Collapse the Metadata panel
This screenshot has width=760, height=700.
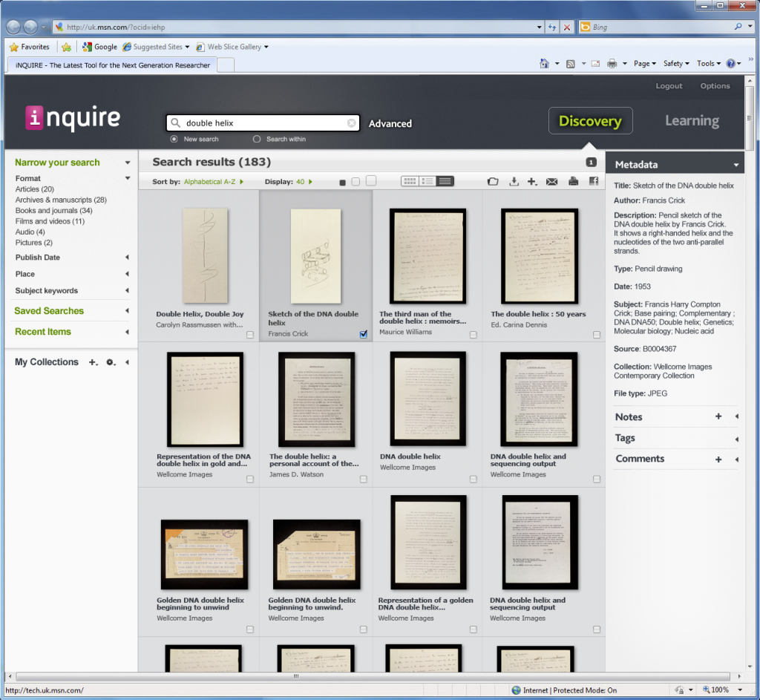[736, 165]
